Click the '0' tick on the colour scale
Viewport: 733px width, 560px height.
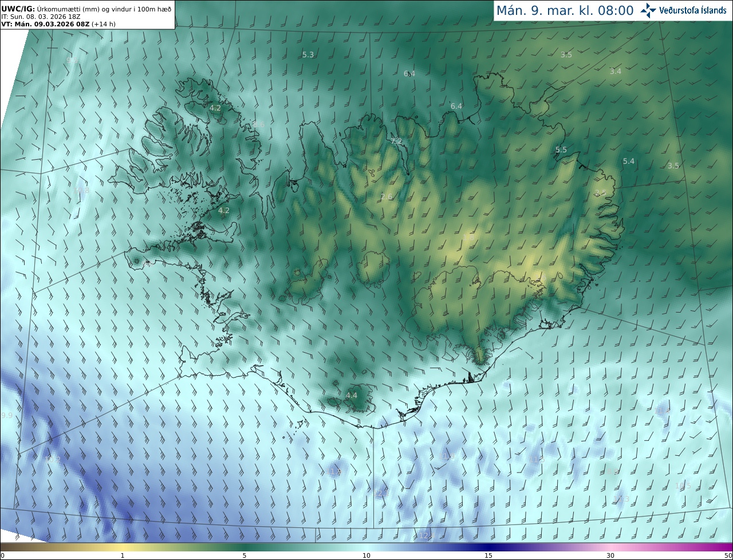(x=2, y=555)
